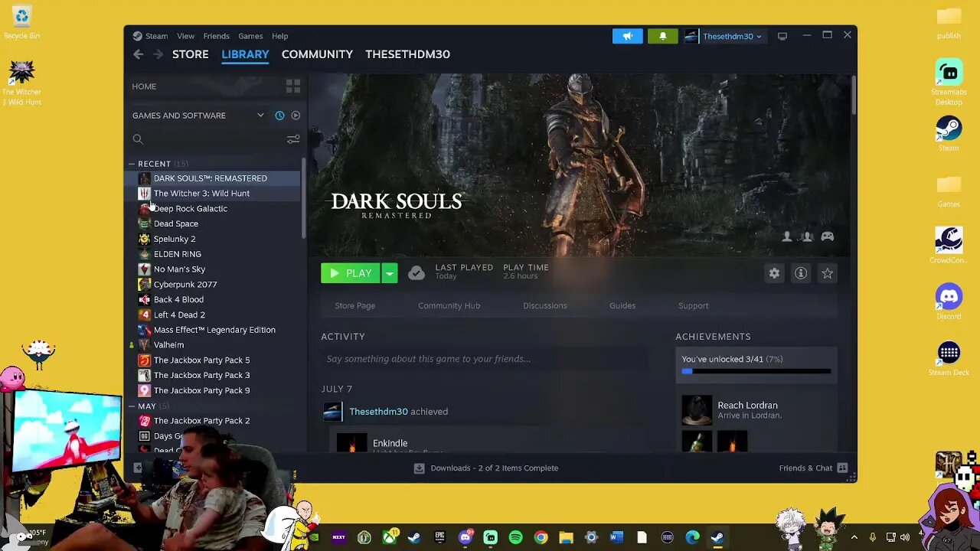The image size is (980, 551).
Task: Open Streamlabs Desktop shortcut on desktop
Action: (949, 82)
